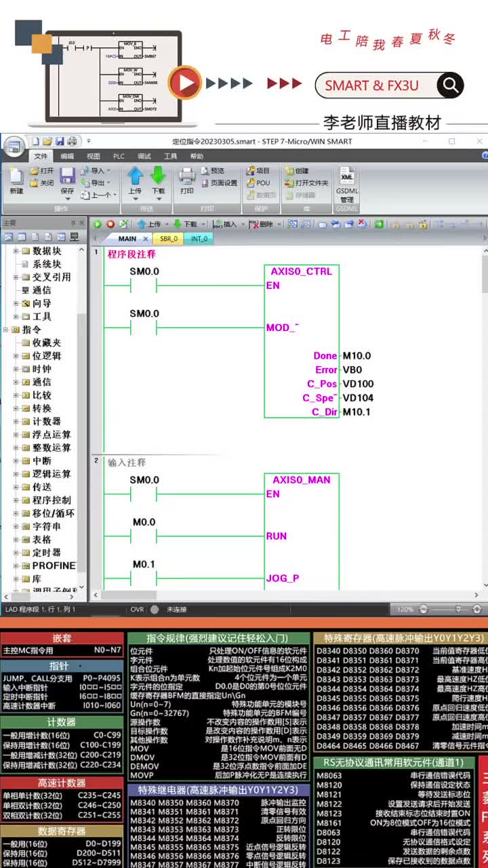The width and height of the screenshot is (488, 868).
Task: Switch to the PLC ribbon tab
Action: point(119,156)
